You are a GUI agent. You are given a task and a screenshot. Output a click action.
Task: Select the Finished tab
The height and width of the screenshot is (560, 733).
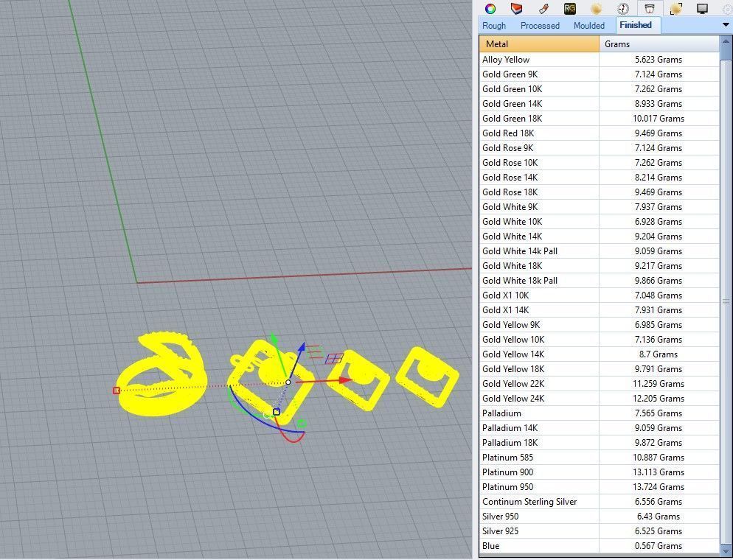[x=636, y=25]
